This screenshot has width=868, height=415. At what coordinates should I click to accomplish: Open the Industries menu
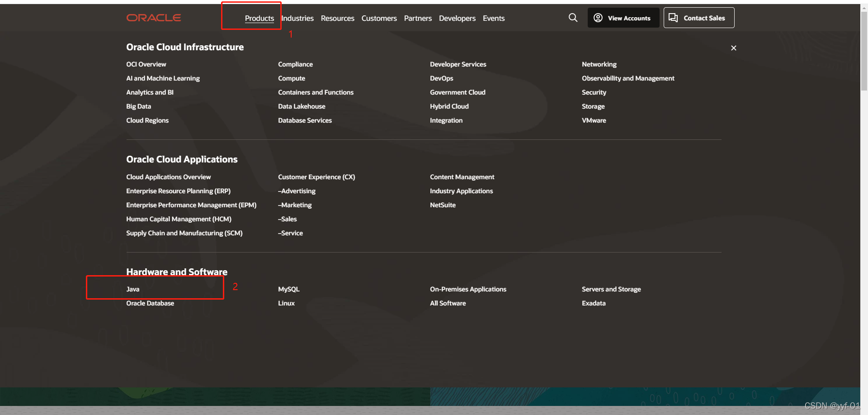[x=297, y=18]
